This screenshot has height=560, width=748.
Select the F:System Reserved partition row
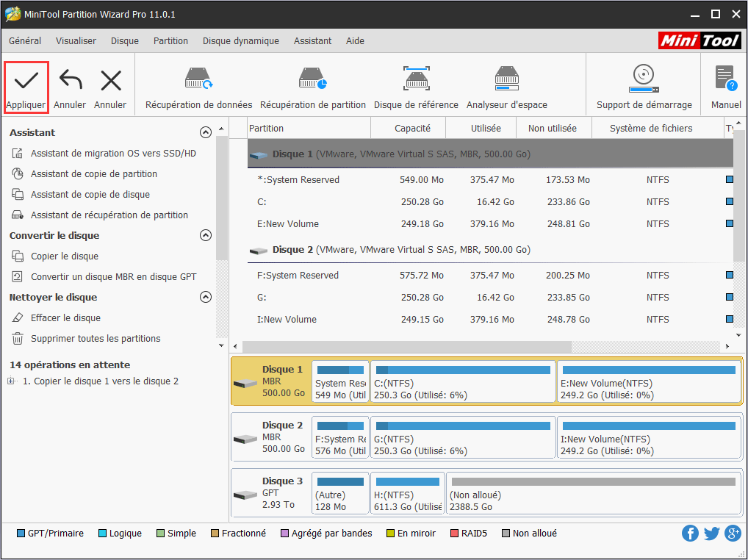click(490, 276)
